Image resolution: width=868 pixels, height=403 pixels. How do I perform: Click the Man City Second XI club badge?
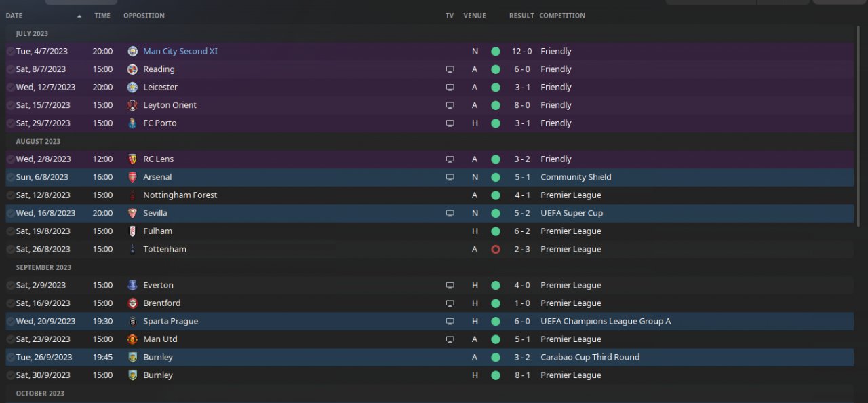(x=132, y=52)
